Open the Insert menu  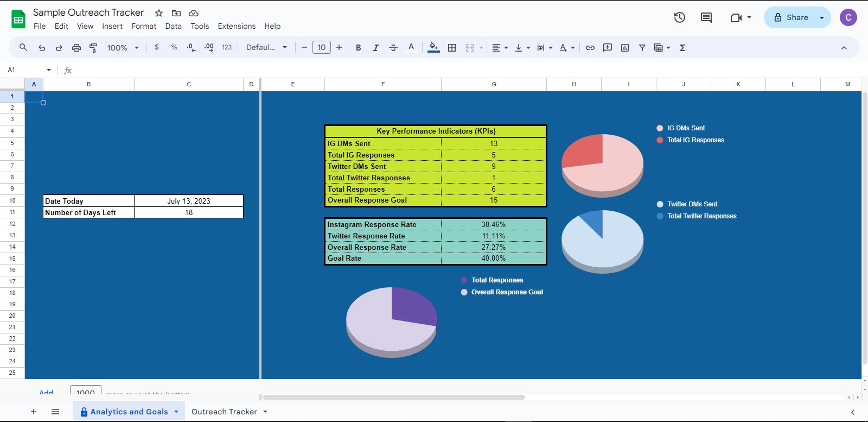point(112,26)
